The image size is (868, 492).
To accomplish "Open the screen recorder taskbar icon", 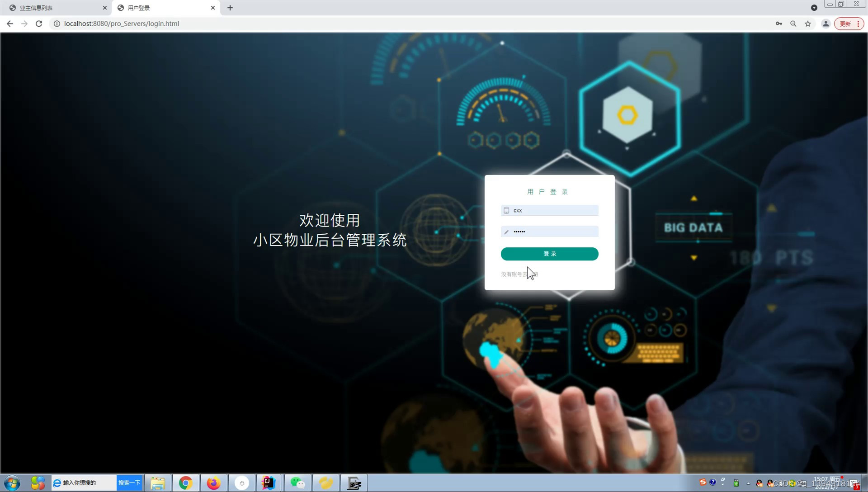I will (354, 483).
